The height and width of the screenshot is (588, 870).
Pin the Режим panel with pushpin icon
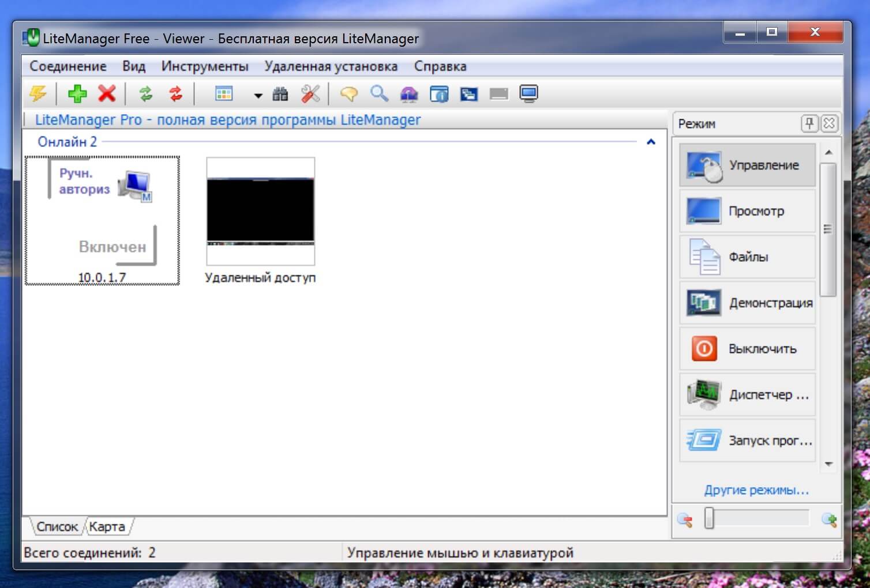pyautogui.click(x=809, y=123)
